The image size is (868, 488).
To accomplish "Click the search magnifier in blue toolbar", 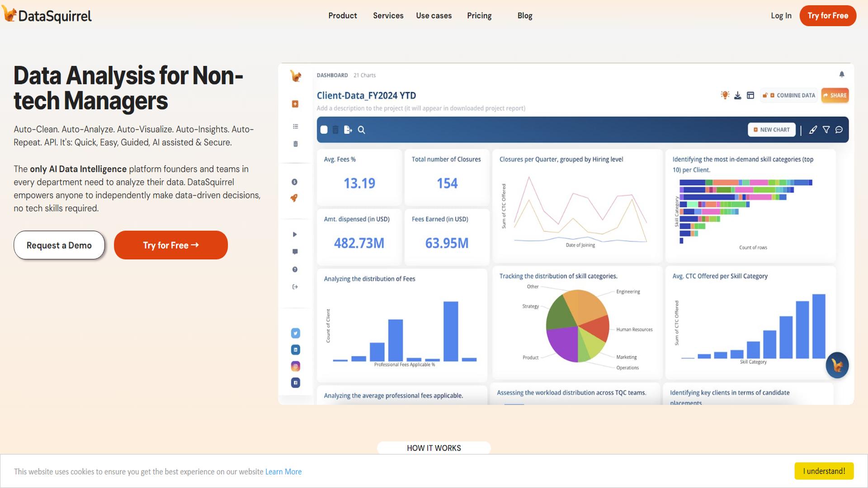I will pyautogui.click(x=361, y=130).
